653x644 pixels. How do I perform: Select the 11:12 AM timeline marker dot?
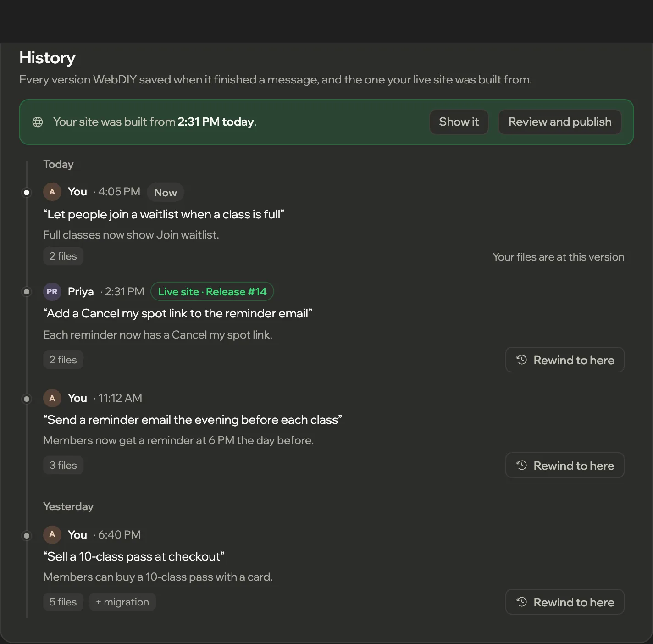pyautogui.click(x=27, y=399)
